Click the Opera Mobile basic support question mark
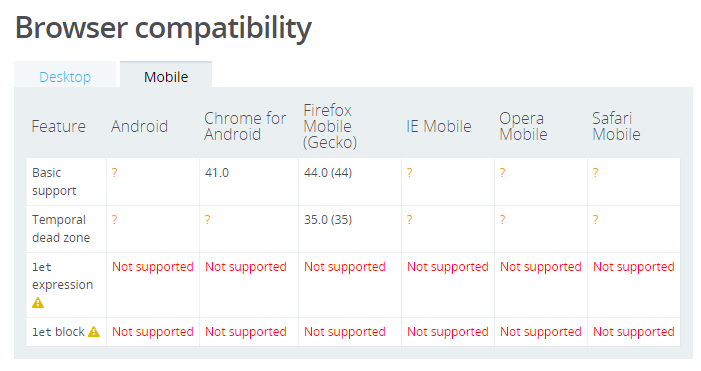 [503, 173]
